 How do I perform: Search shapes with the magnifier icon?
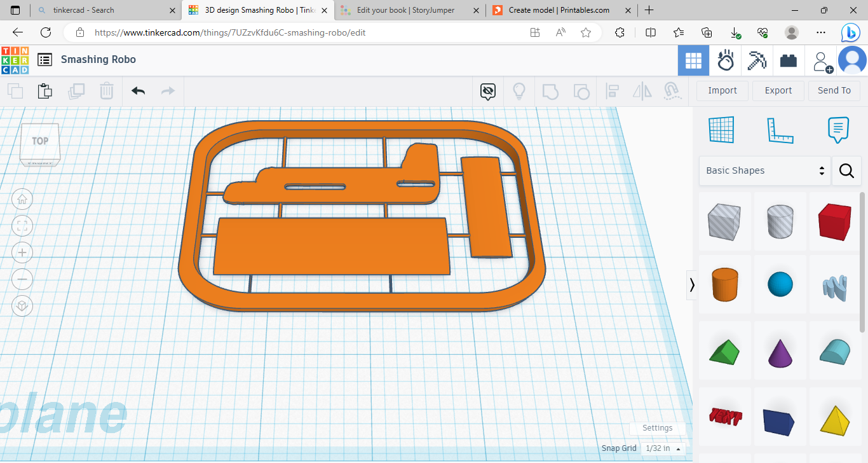(846, 170)
